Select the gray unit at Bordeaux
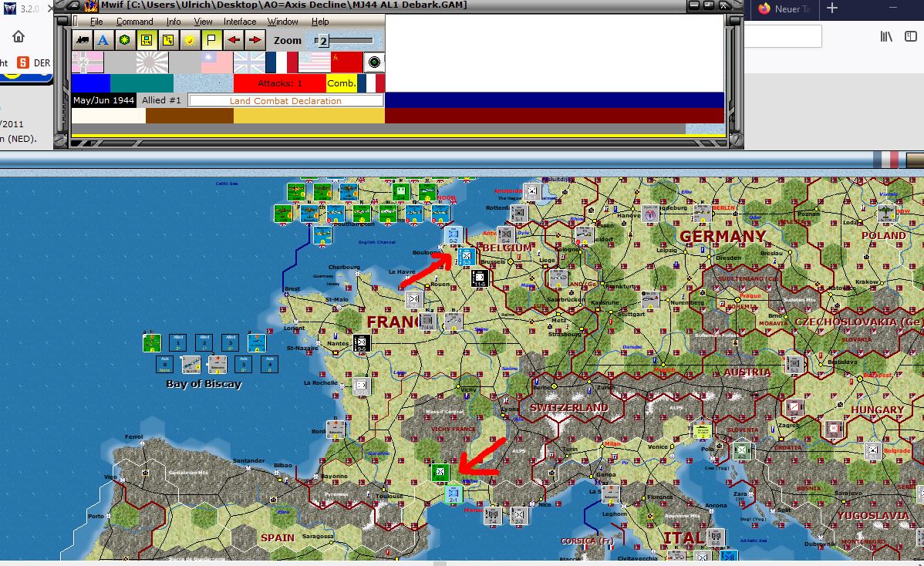Image resolution: width=924 pixels, height=566 pixels. point(336,430)
